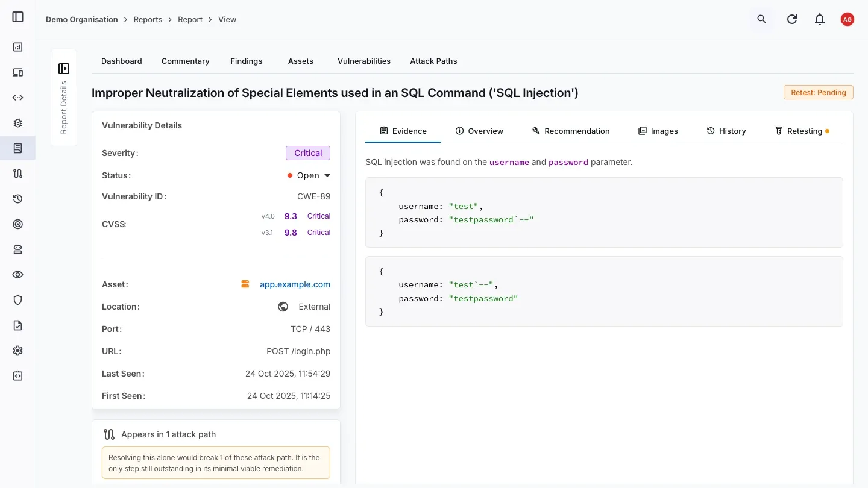The height and width of the screenshot is (488, 868).
Task: Toggle the left sidebar panel icon
Action: click(x=17, y=17)
